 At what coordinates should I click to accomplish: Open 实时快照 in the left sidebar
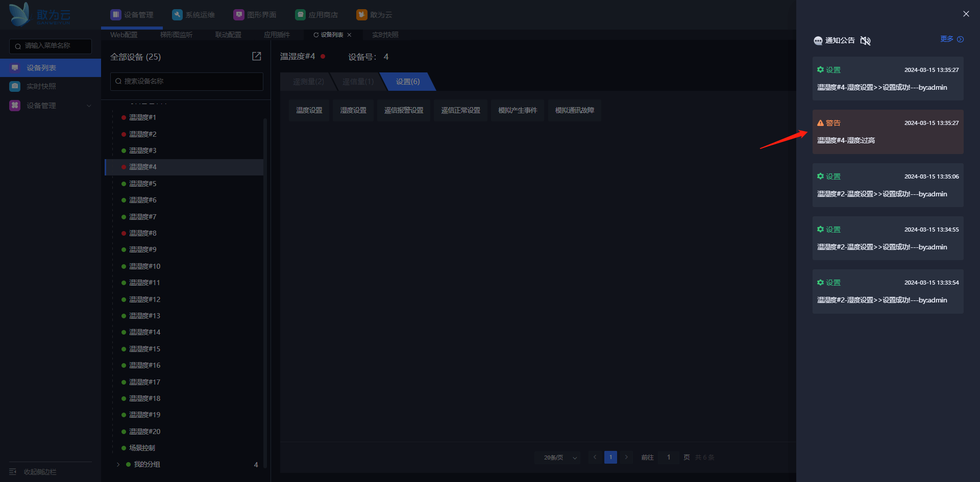[x=41, y=86]
